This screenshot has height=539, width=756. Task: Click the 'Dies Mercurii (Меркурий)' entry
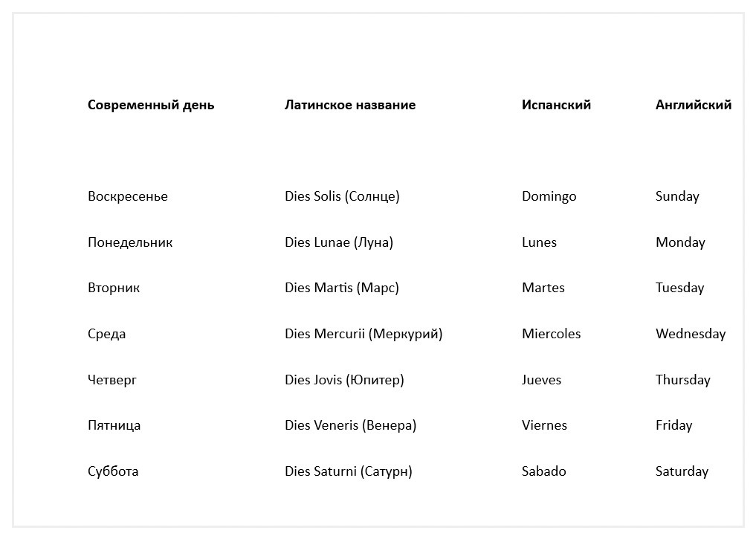click(364, 334)
